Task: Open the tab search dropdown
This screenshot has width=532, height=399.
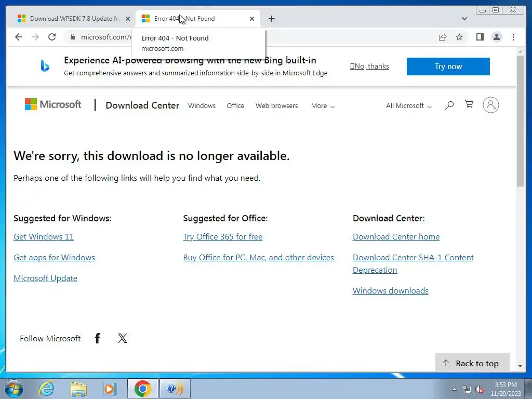Action: pos(464,19)
